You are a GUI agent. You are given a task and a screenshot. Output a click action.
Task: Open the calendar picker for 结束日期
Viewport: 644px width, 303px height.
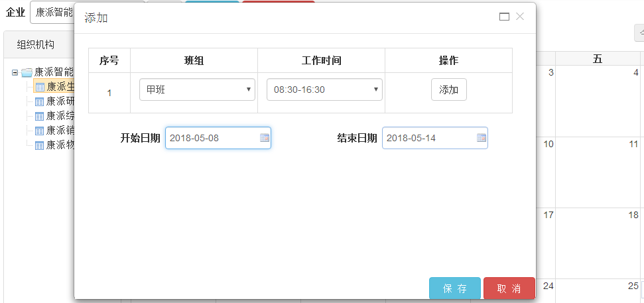click(482, 138)
